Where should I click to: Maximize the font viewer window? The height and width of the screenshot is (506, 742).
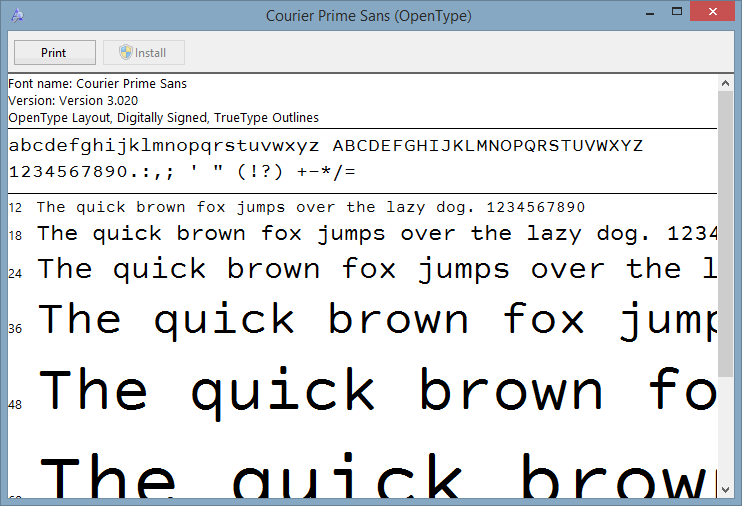pyautogui.click(x=677, y=12)
